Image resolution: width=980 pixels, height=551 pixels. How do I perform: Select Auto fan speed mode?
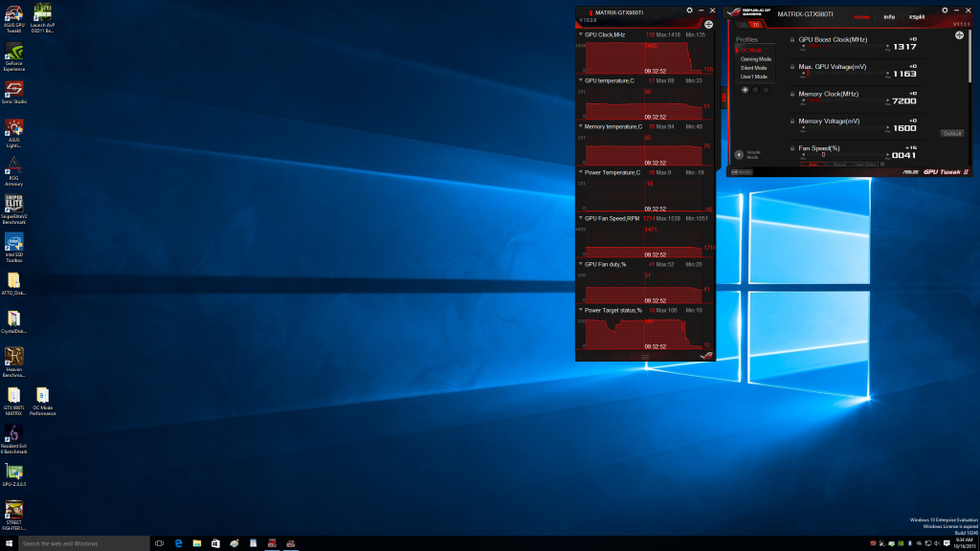pyautogui.click(x=813, y=165)
